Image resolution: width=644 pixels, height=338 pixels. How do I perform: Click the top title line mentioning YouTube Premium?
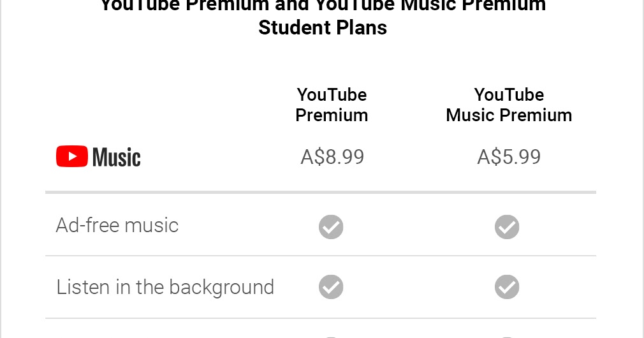pos(323,6)
